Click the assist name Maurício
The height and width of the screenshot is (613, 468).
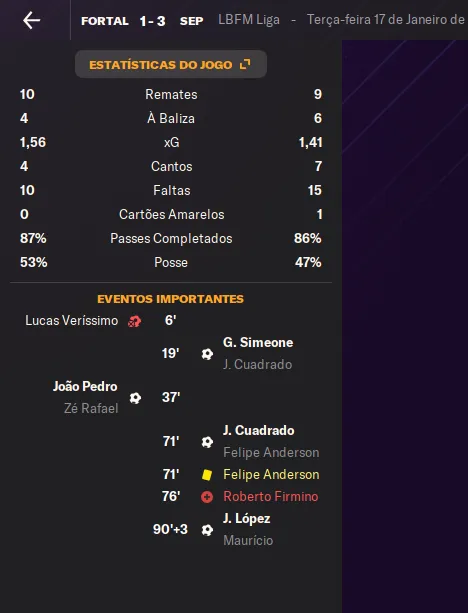pos(248,540)
